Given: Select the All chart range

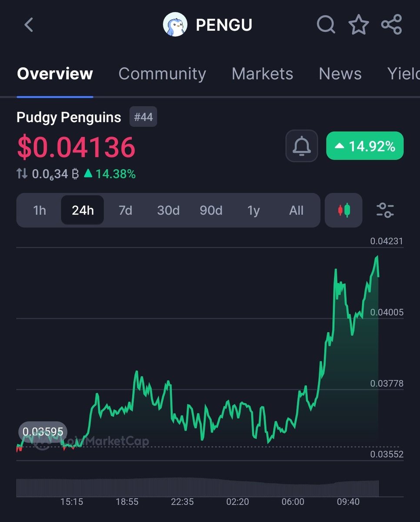Looking at the screenshot, I should point(296,211).
